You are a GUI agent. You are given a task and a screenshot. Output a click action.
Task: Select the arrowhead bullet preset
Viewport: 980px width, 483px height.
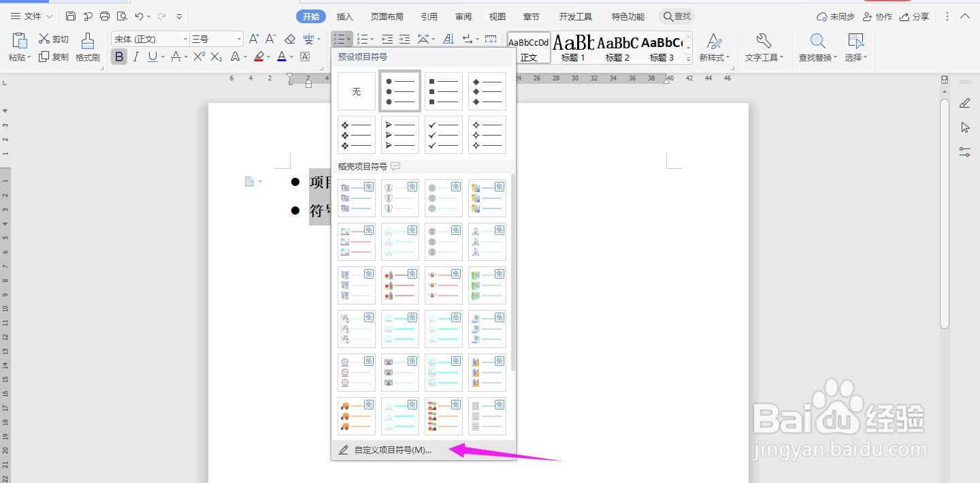tap(400, 135)
